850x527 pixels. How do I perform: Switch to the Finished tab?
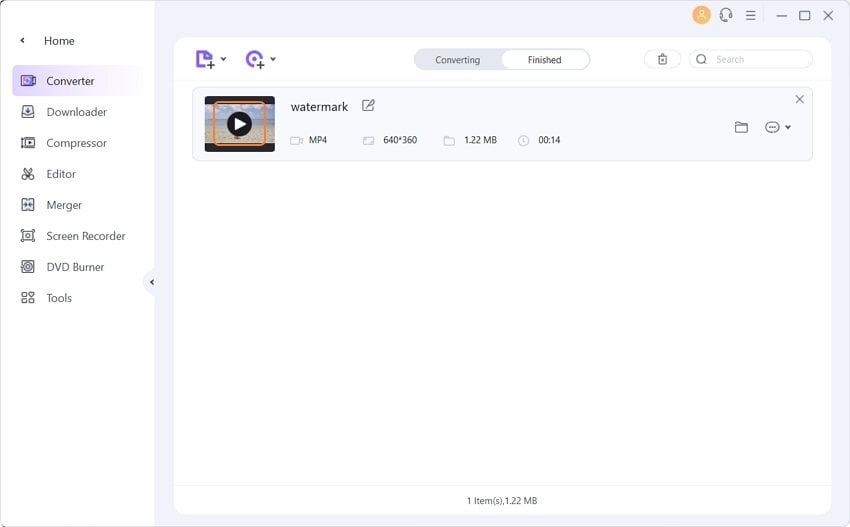(x=544, y=60)
